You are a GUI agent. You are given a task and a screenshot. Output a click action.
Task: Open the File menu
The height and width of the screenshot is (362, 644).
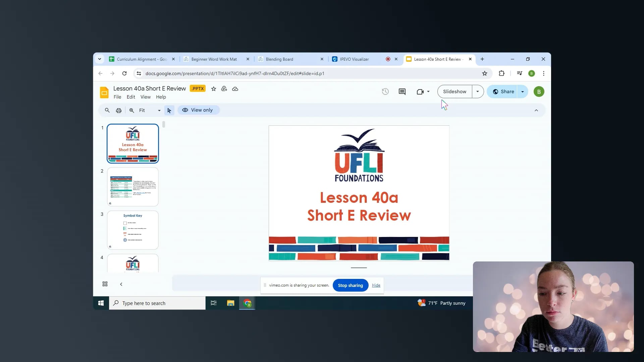pos(117,97)
